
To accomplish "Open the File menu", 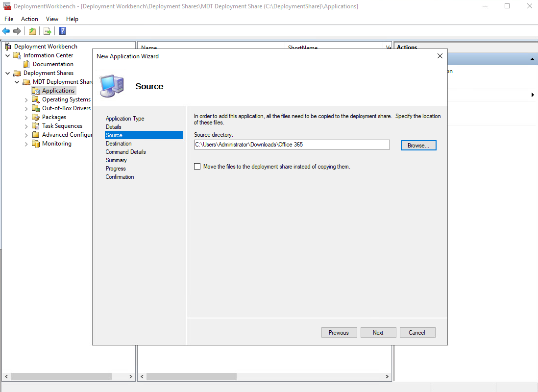I will pos(9,19).
